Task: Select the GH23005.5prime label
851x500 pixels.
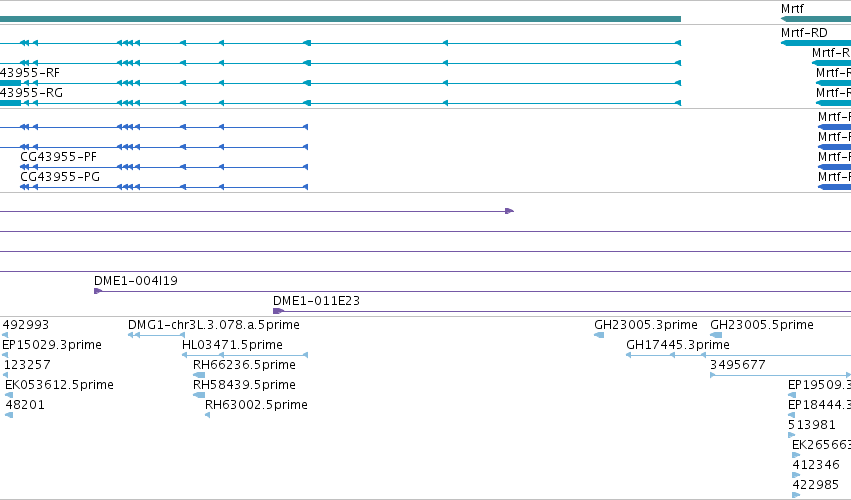Action: coord(762,325)
